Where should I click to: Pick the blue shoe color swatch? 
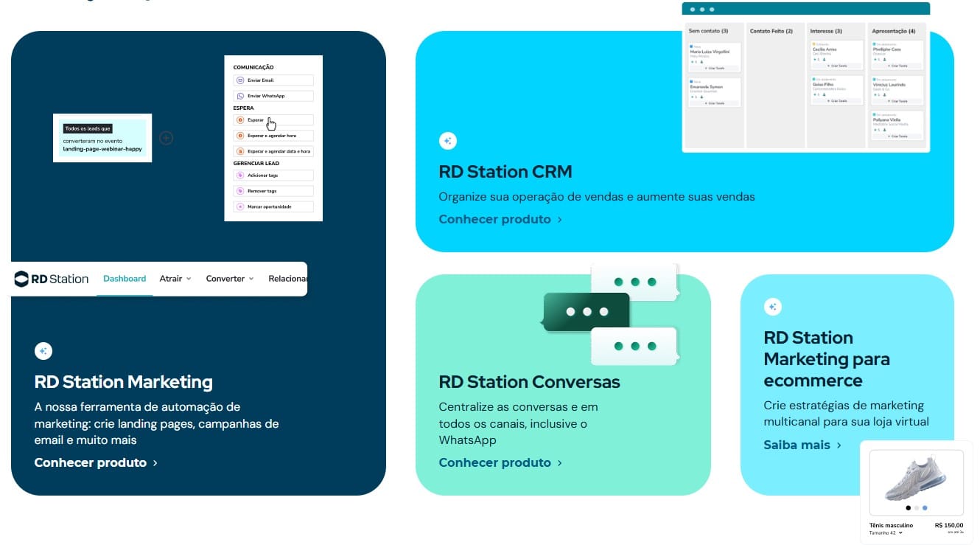click(x=925, y=507)
